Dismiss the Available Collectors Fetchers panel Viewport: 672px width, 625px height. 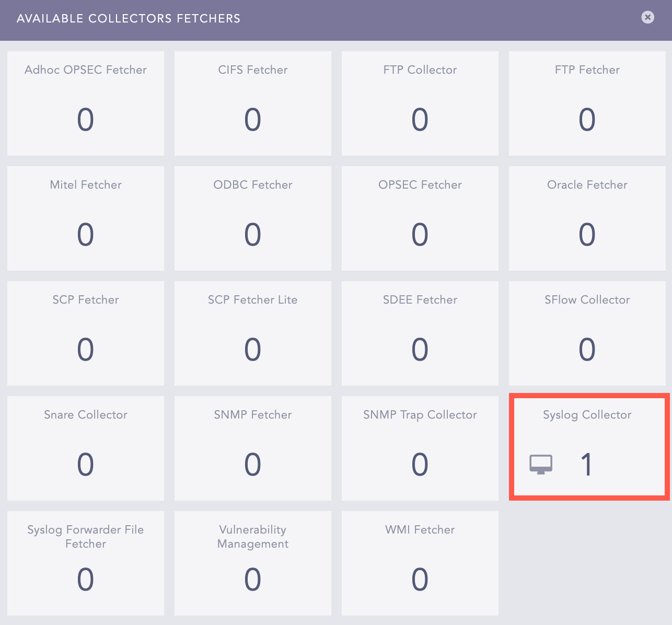[647, 17]
